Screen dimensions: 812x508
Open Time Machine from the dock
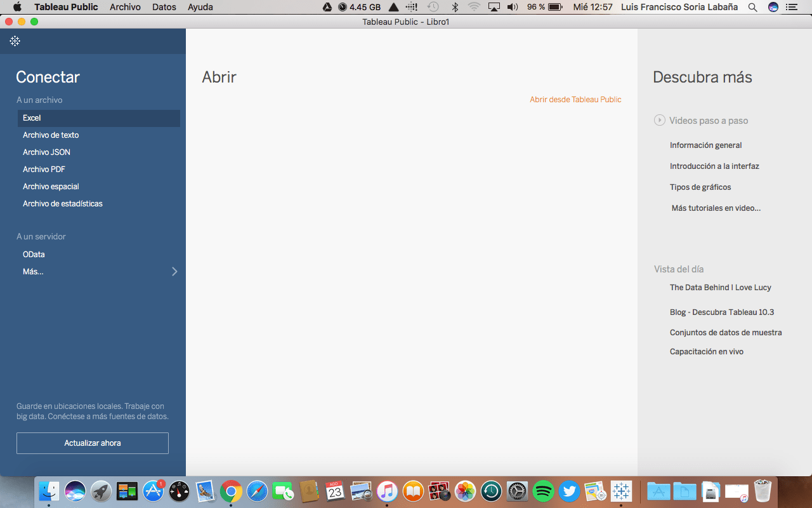point(491,491)
